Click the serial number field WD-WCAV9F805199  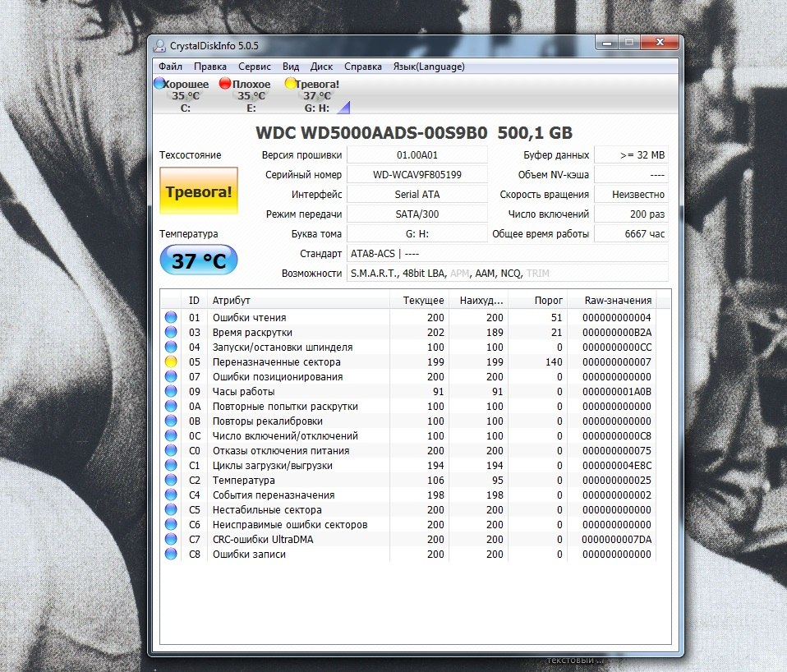pyautogui.click(x=417, y=175)
